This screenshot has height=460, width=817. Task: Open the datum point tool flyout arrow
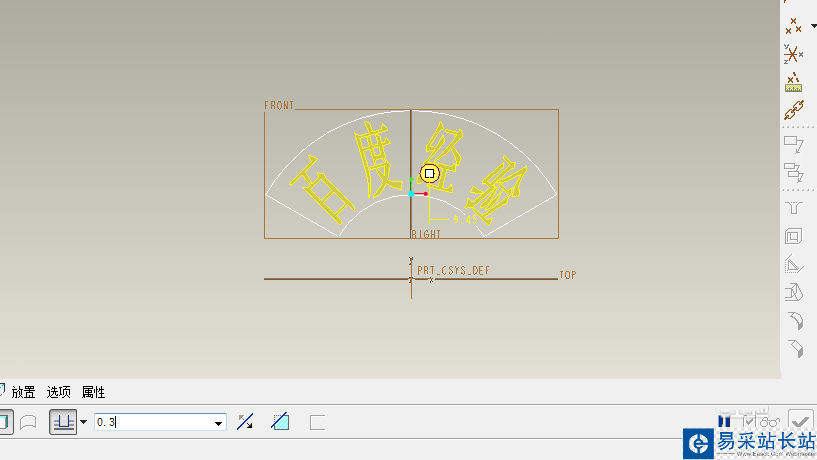click(813, 26)
